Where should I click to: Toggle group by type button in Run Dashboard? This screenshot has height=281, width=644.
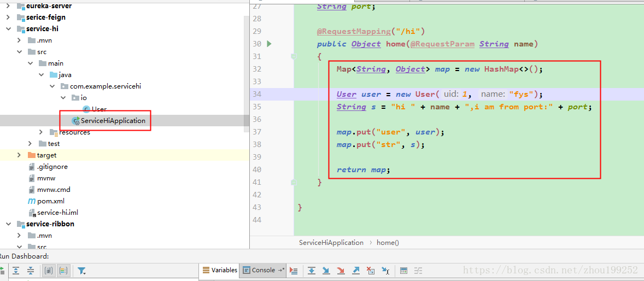pyautogui.click(x=49, y=270)
